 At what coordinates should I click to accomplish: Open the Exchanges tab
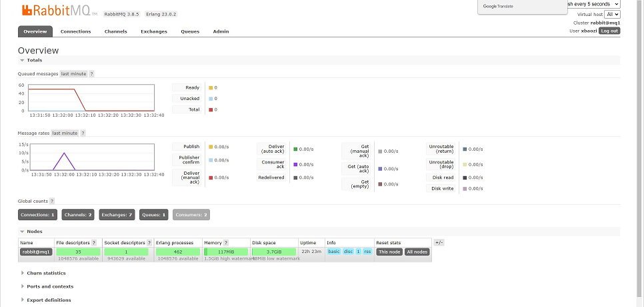click(x=154, y=31)
